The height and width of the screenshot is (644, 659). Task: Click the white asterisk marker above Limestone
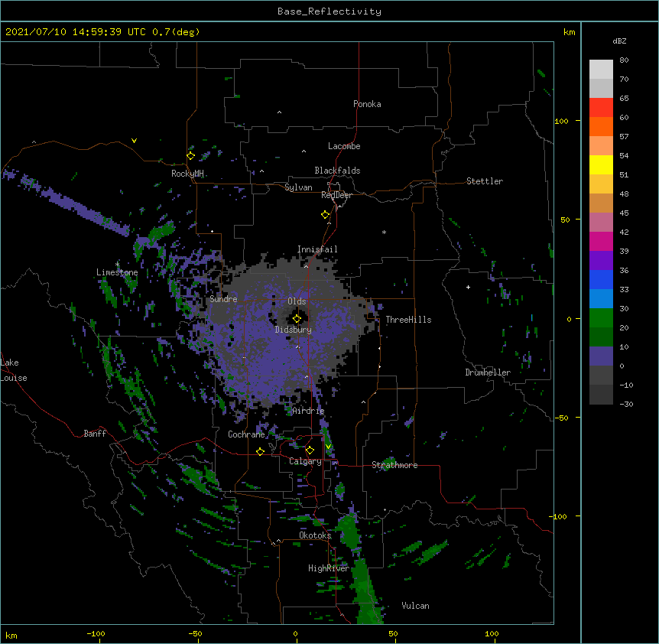pyautogui.click(x=117, y=264)
